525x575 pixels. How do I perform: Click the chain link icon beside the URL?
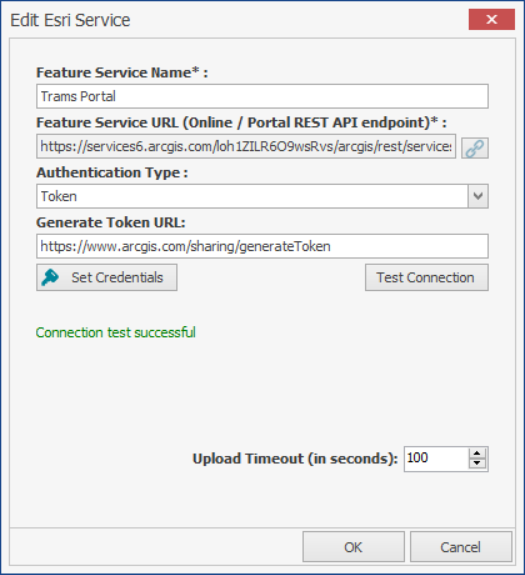coord(475,148)
